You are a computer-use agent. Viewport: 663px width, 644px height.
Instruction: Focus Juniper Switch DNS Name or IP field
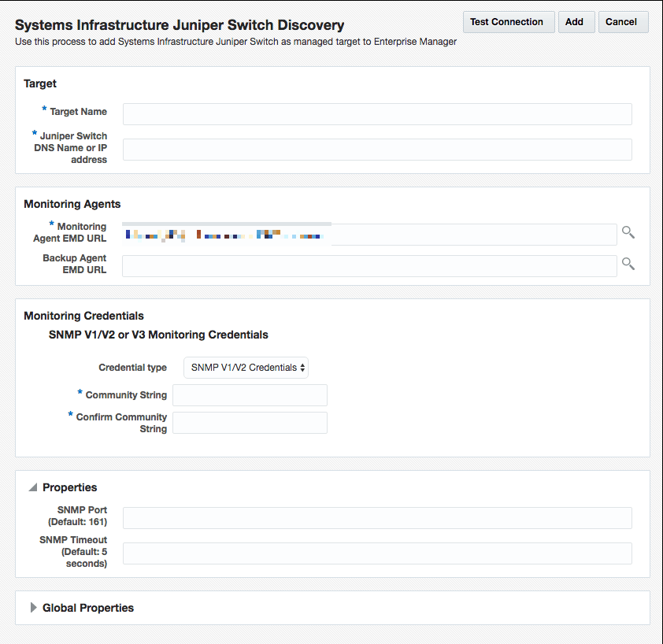coord(377,150)
